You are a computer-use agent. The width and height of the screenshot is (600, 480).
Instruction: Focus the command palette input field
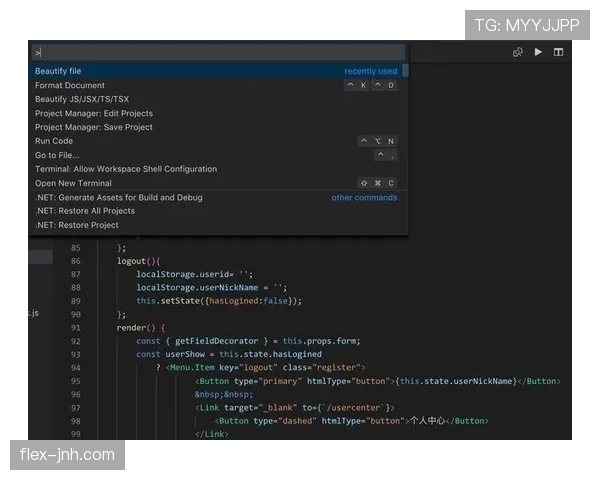pos(216,52)
